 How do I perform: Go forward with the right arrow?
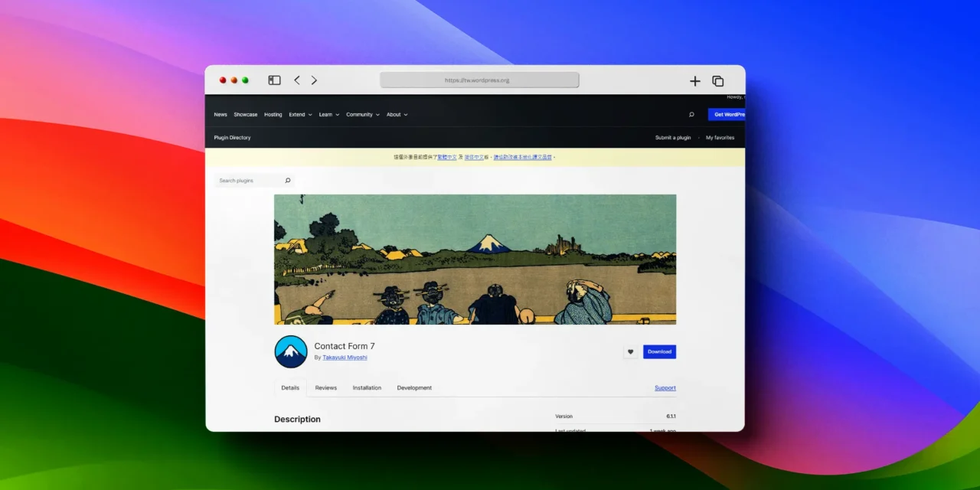point(314,80)
